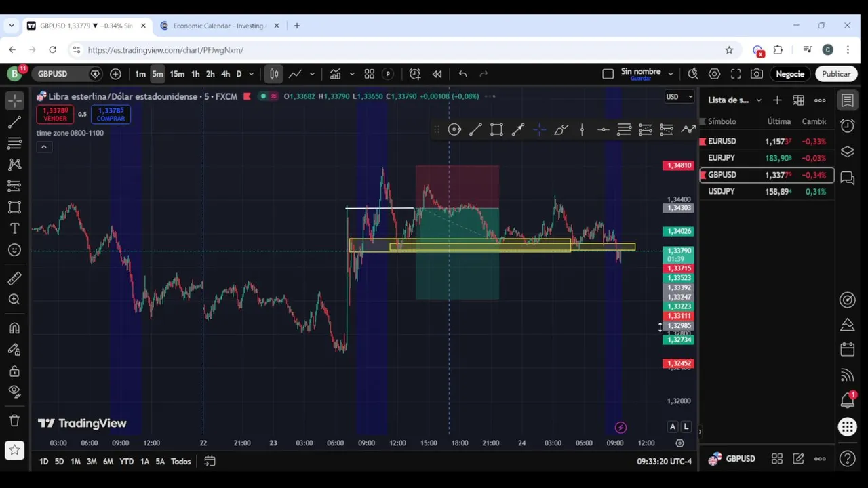Viewport: 868px width, 488px height.
Task: Open the Fibonacci retracement tools
Action: pos(14,143)
